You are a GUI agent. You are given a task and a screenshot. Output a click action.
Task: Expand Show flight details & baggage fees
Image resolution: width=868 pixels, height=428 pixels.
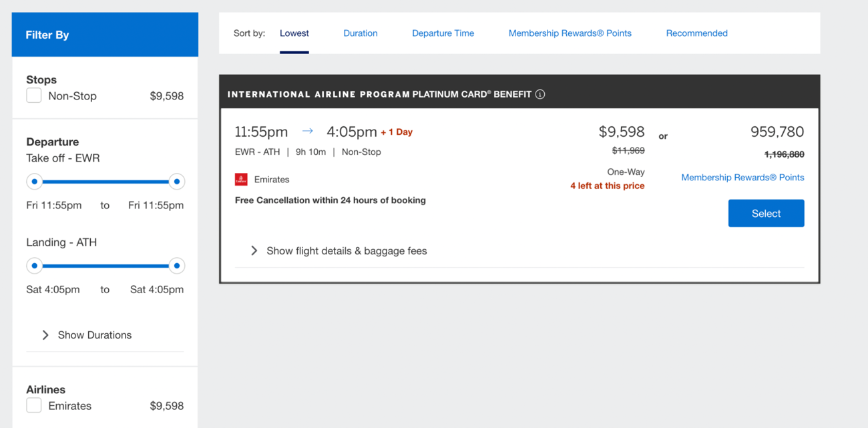tap(347, 251)
